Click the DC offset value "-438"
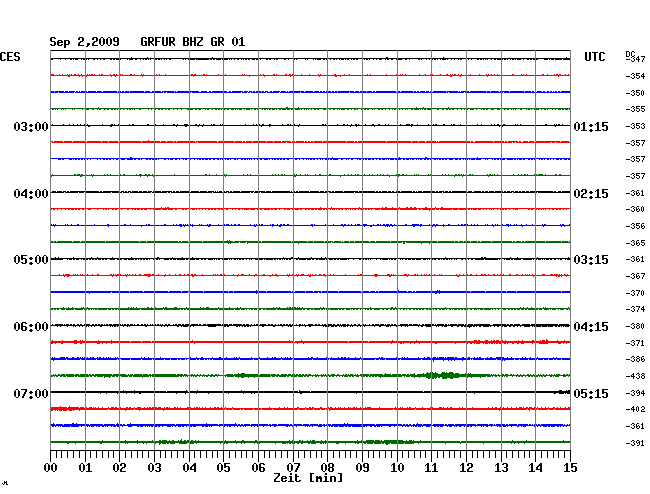650x494 pixels. [x=635, y=376]
